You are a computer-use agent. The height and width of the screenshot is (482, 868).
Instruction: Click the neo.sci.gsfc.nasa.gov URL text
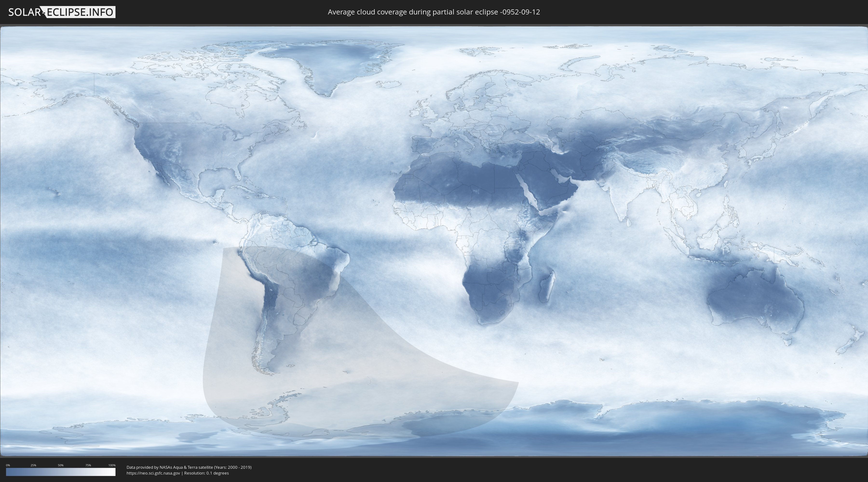(x=153, y=473)
